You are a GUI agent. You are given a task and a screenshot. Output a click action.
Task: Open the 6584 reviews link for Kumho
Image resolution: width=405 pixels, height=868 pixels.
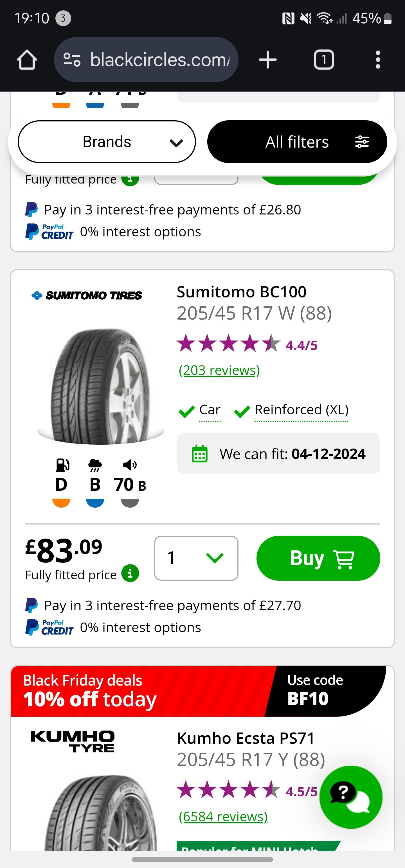point(223,817)
